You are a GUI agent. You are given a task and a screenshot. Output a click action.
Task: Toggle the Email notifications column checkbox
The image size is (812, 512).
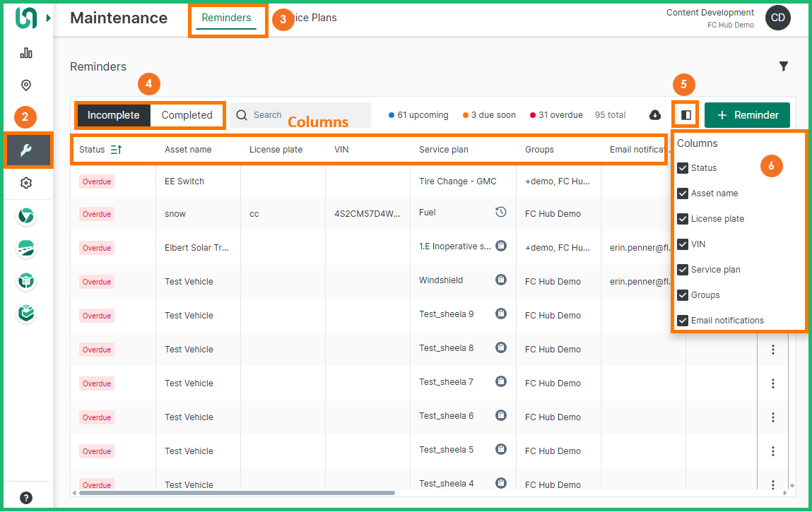tap(683, 321)
